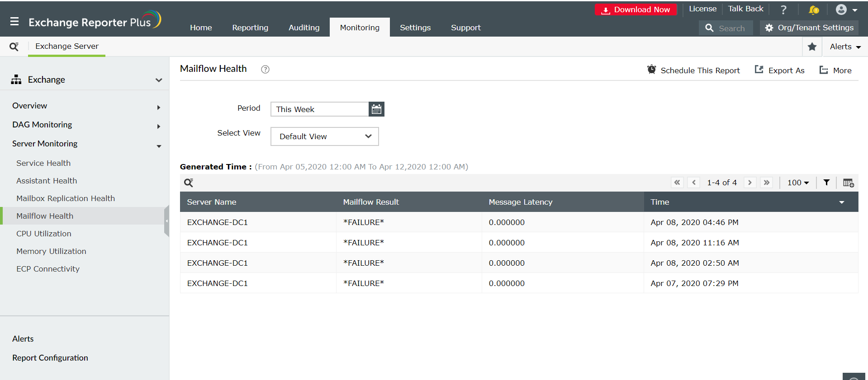Go to next page of results
The height and width of the screenshot is (380, 868).
tap(750, 183)
